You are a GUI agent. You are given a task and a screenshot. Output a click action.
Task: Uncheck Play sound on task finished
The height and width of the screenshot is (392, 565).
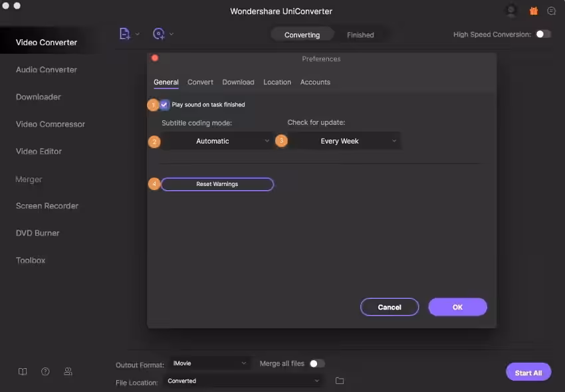click(x=164, y=105)
